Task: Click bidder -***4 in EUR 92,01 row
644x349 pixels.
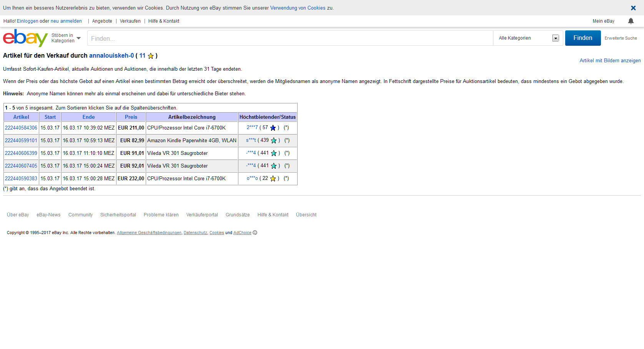Action: coord(251,166)
